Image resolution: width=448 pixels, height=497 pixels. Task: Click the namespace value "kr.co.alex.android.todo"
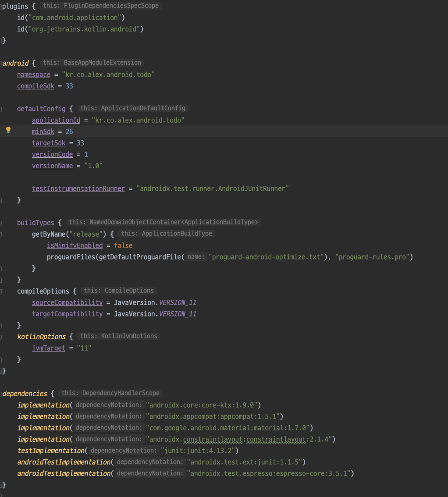click(x=108, y=75)
